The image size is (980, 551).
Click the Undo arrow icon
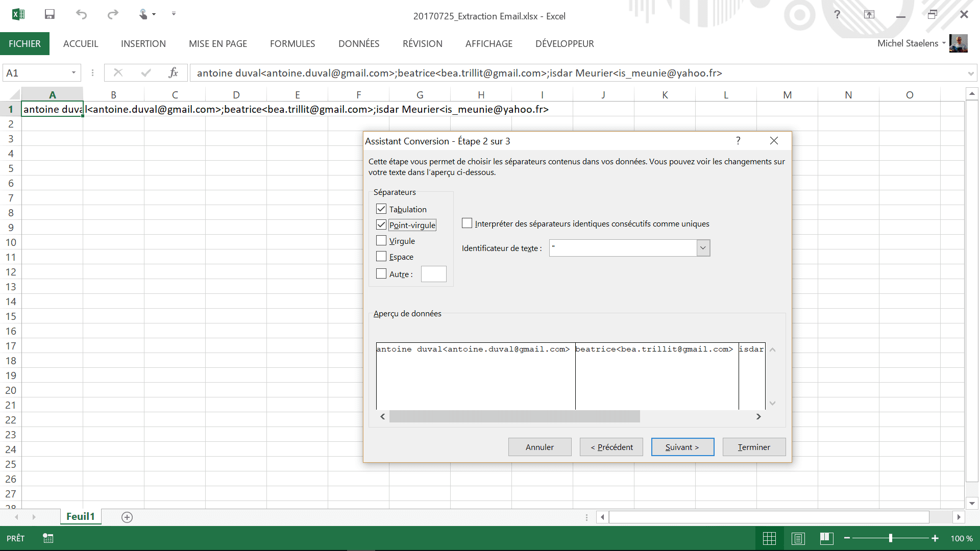(x=81, y=14)
